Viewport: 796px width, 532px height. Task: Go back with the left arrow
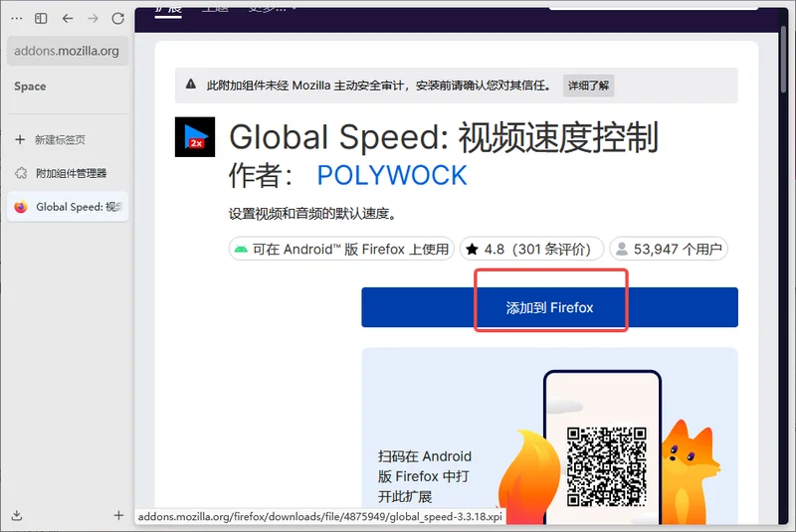coord(68,19)
